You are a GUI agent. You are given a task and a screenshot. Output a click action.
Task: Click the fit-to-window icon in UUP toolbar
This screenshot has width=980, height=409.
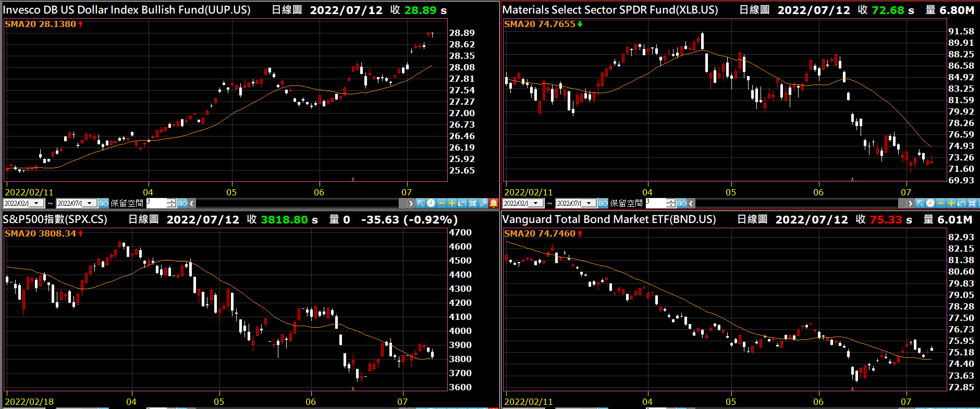473,203
